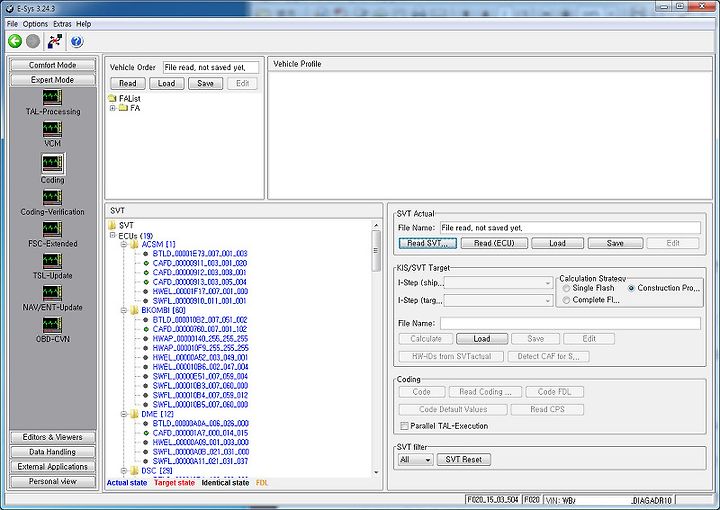Click the Vehicle Order status field
Image resolution: width=720 pixels, height=510 pixels.
click(211, 67)
